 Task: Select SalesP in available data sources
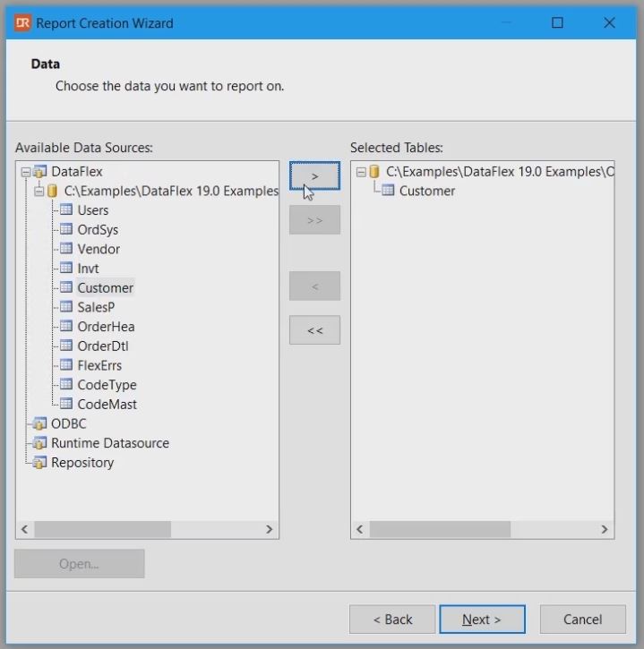tap(95, 307)
